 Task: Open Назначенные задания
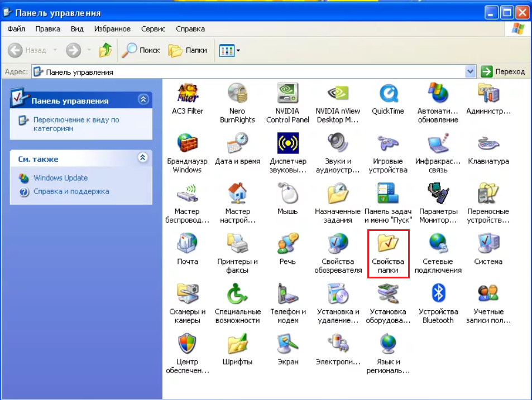click(338, 204)
